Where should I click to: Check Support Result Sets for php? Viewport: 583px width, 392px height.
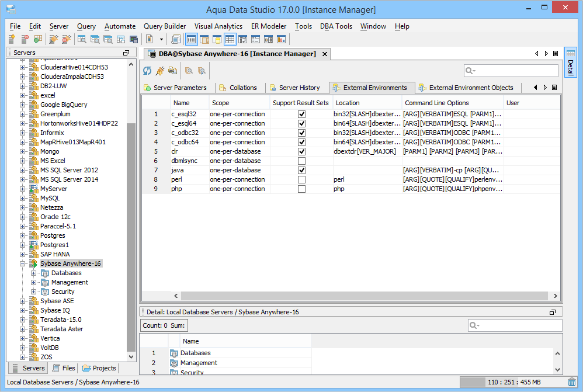click(301, 189)
